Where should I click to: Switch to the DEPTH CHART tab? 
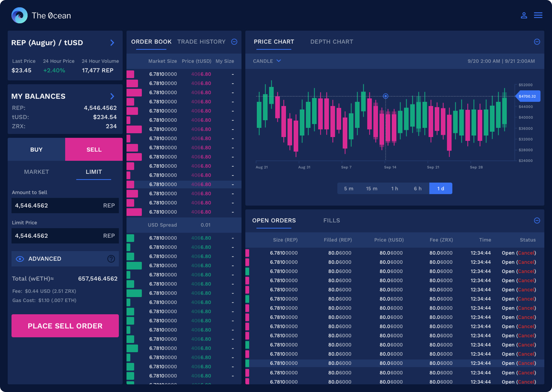click(332, 42)
